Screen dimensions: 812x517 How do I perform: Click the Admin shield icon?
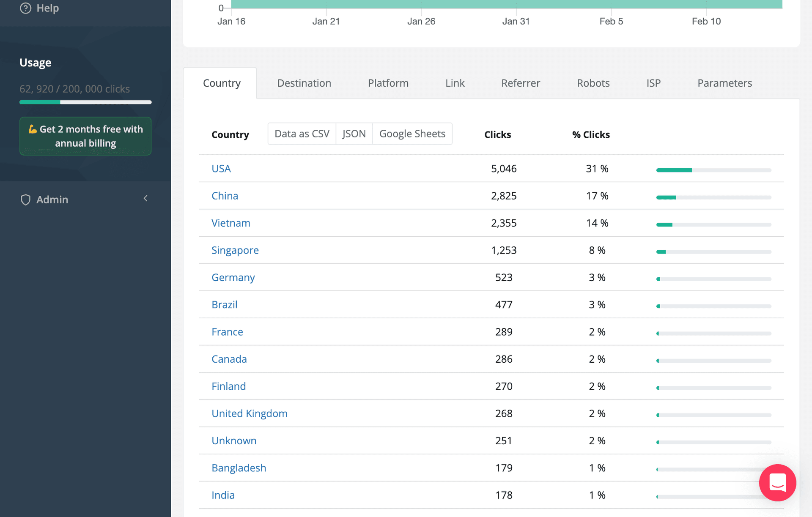point(25,199)
